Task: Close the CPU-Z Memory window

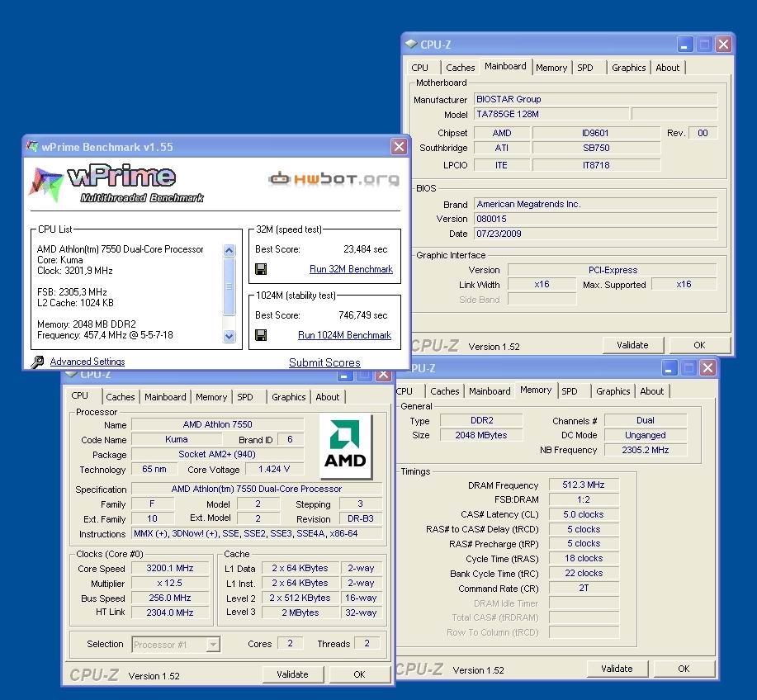Action: point(707,368)
